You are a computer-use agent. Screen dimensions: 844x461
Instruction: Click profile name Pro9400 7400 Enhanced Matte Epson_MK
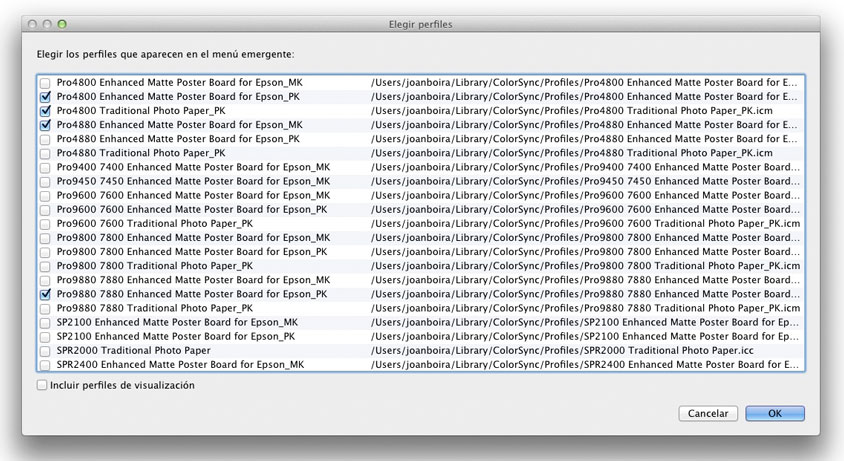click(193, 167)
